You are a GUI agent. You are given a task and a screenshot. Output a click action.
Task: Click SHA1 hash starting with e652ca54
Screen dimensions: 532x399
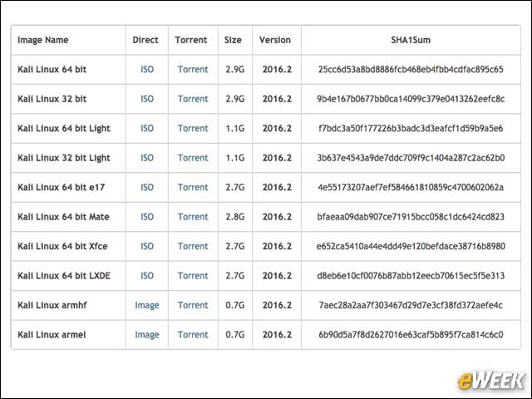[x=411, y=246]
